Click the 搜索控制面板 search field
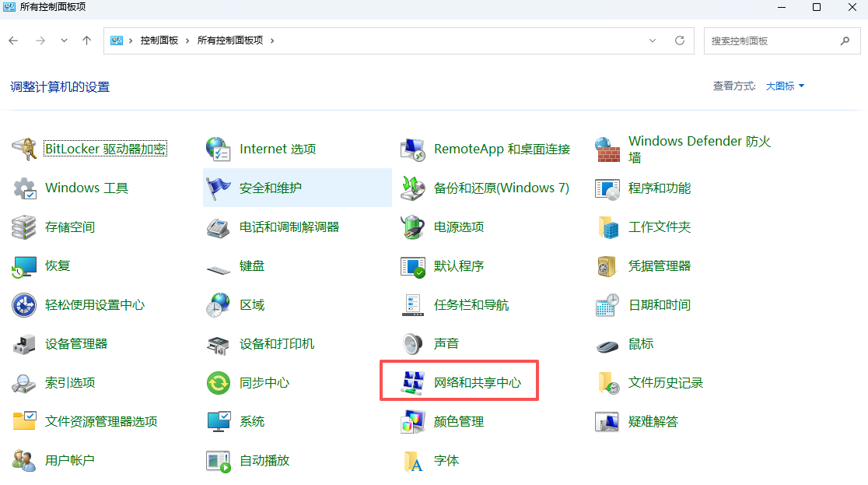 click(770, 40)
